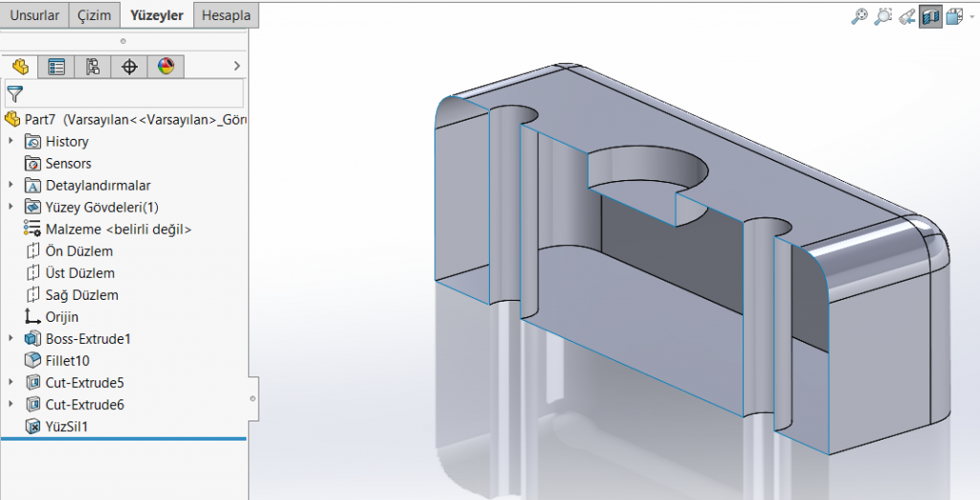Expand more manager tabs with right chevron
Viewport: 980px width, 500px height.
[x=236, y=66]
